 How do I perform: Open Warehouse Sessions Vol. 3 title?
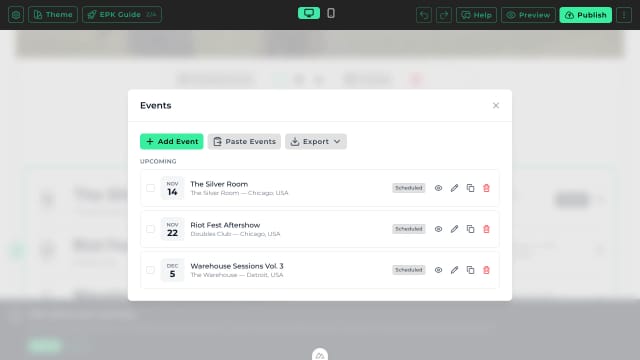pos(237,266)
